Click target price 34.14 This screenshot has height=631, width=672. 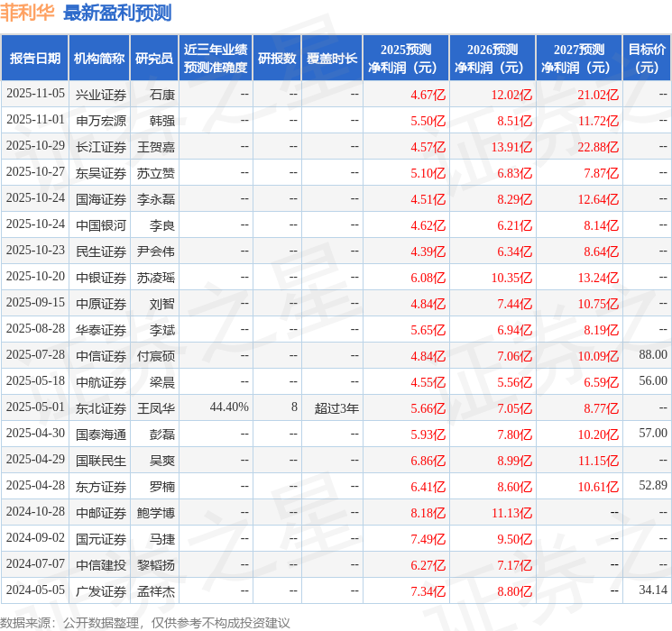coord(653,590)
